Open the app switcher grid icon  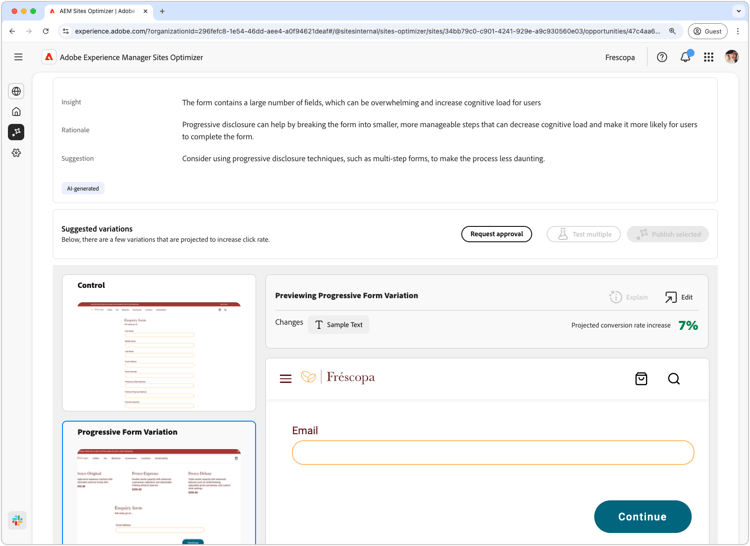coord(708,57)
